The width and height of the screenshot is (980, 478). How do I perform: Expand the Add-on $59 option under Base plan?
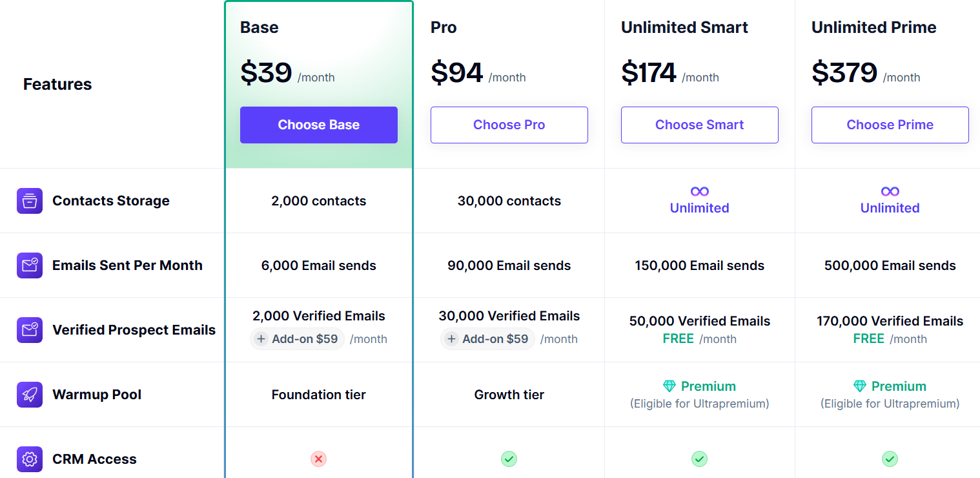click(x=297, y=338)
